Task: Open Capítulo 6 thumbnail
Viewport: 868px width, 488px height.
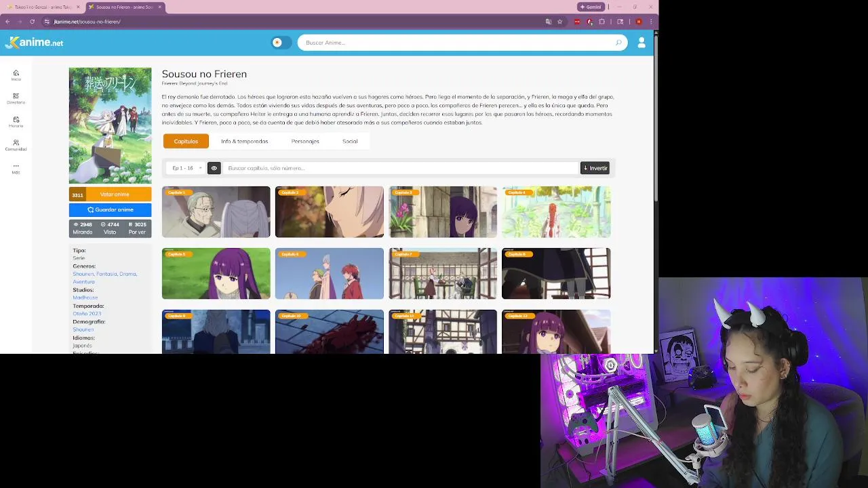Action: [x=330, y=274]
